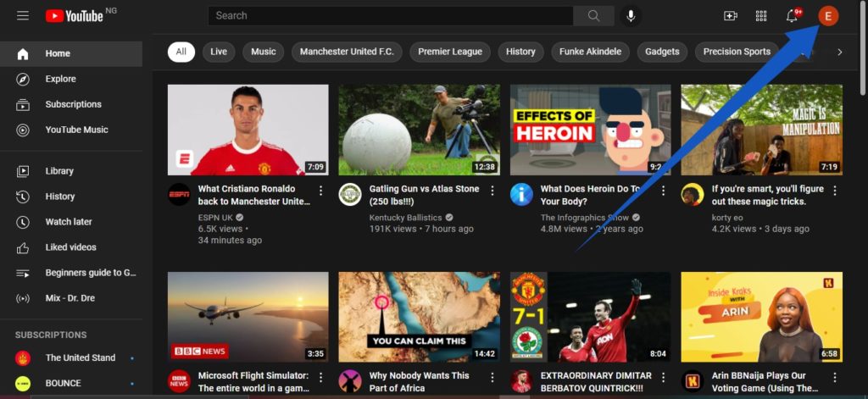
Task: Select the All filter chip
Action: [181, 52]
